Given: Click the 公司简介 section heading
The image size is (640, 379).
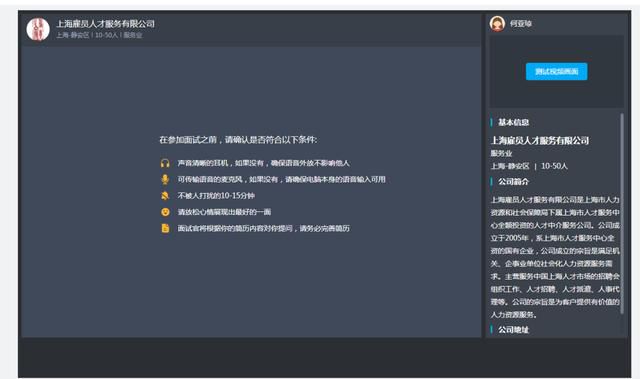Looking at the screenshot, I should coord(513,182).
